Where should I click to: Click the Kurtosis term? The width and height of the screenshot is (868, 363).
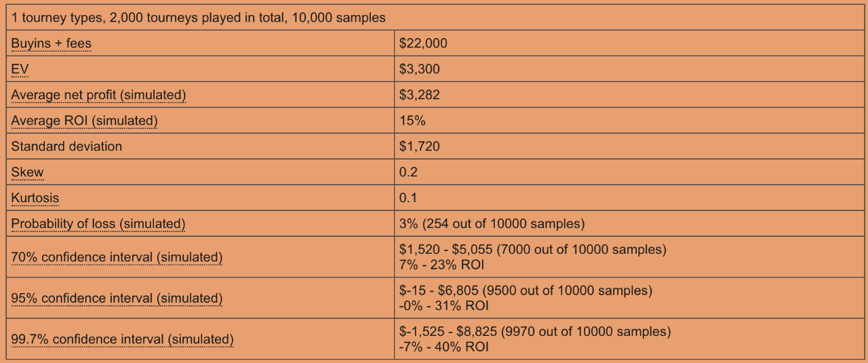pos(35,198)
